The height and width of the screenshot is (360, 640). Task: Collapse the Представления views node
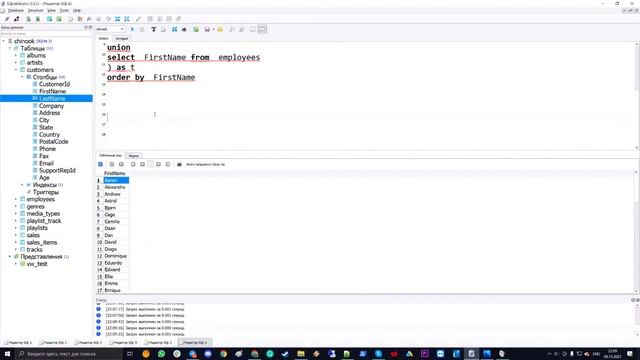pyautogui.click(x=10, y=257)
